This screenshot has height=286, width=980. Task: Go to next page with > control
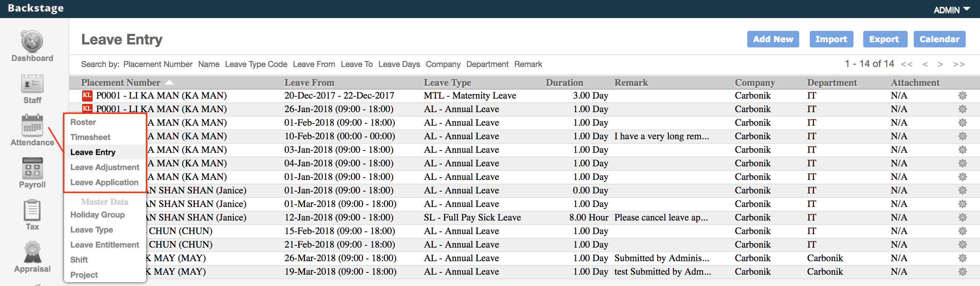click(940, 64)
